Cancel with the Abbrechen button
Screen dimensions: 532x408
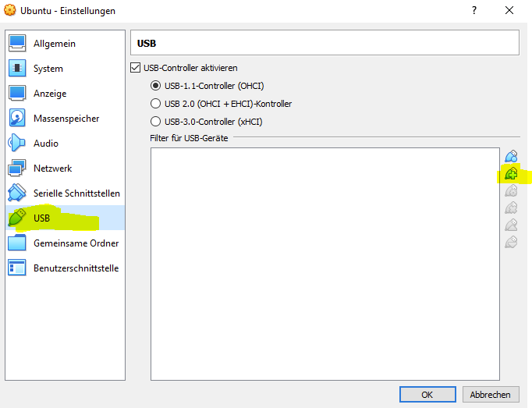tap(491, 395)
